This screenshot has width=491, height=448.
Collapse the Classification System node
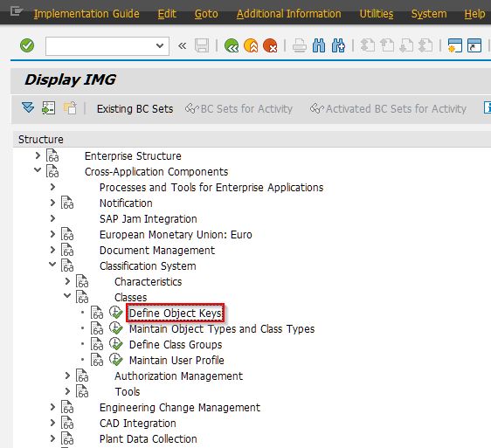52,265
